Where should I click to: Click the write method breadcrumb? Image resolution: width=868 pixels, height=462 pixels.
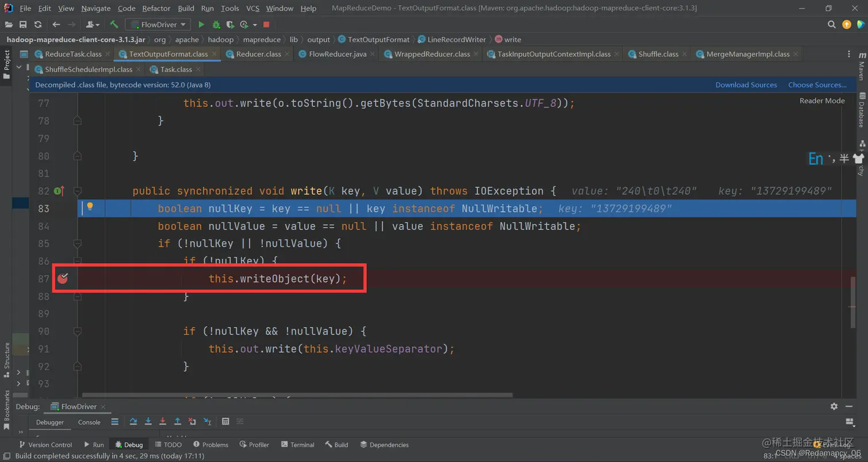[x=508, y=40]
